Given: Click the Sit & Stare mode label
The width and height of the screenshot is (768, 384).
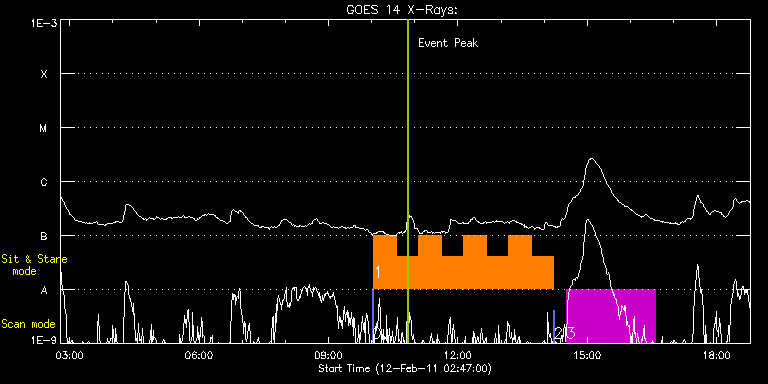Looking at the screenshot, I should tap(34, 265).
